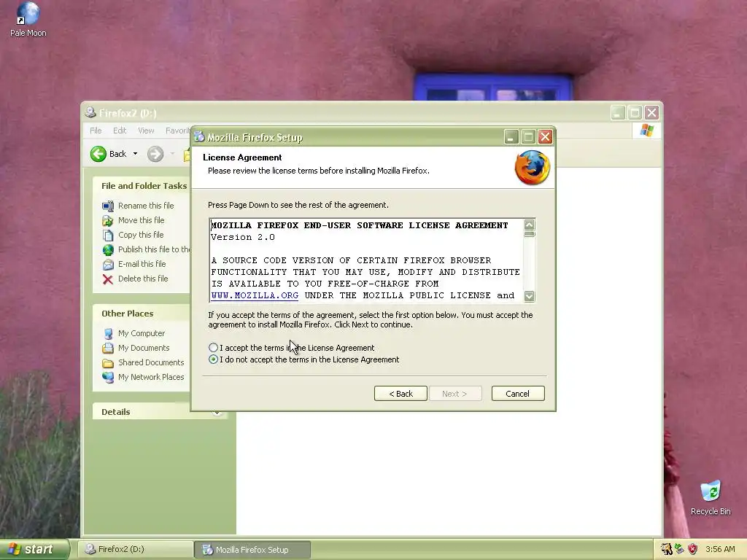
Task: Click 'E-mail this file' task link
Action: (x=142, y=264)
